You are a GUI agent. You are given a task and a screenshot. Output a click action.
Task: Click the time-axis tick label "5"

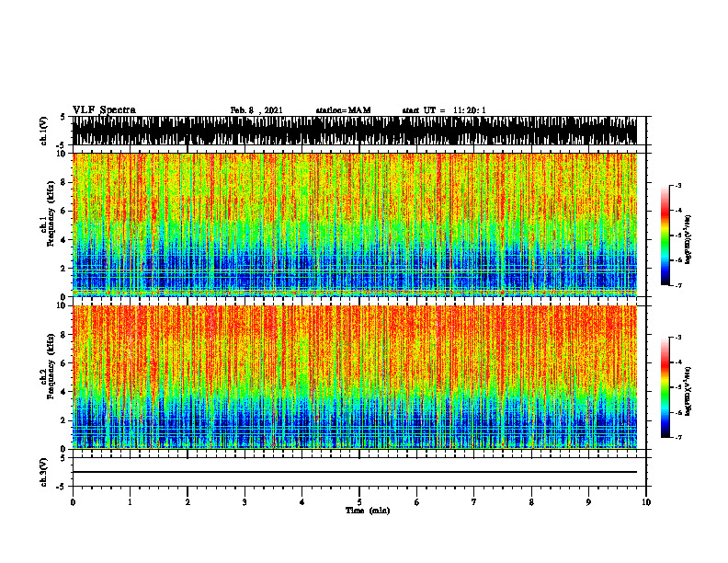coord(359,502)
